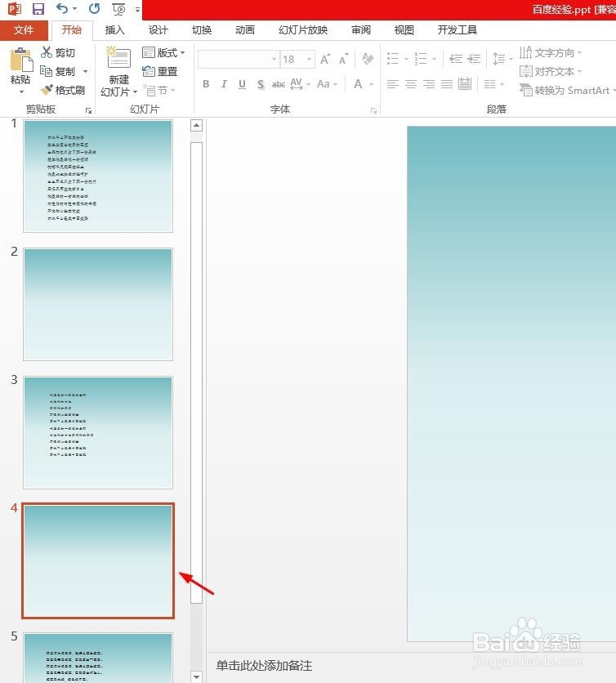
Task: Apply bullet list icon
Action: pos(393,58)
